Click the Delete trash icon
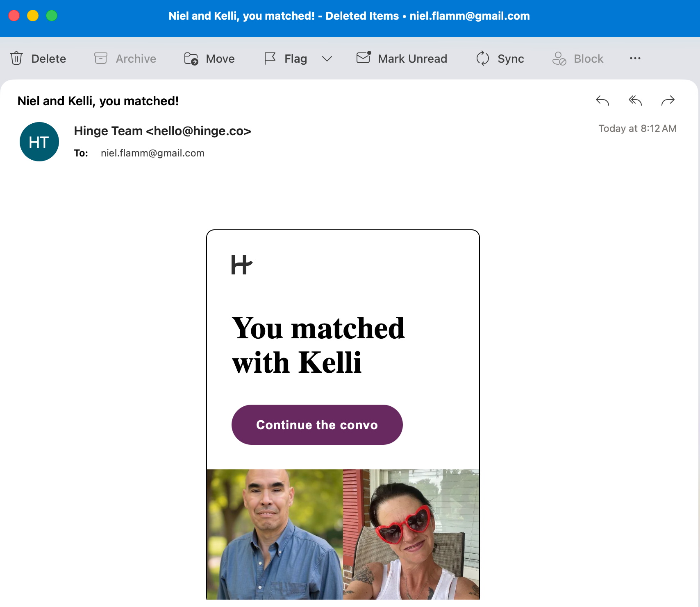This screenshot has height=607, width=700. (16, 59)
